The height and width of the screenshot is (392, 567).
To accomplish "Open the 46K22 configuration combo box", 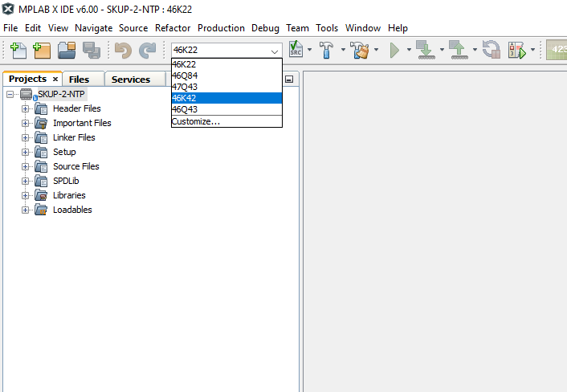I will click(x=226, y=50).
